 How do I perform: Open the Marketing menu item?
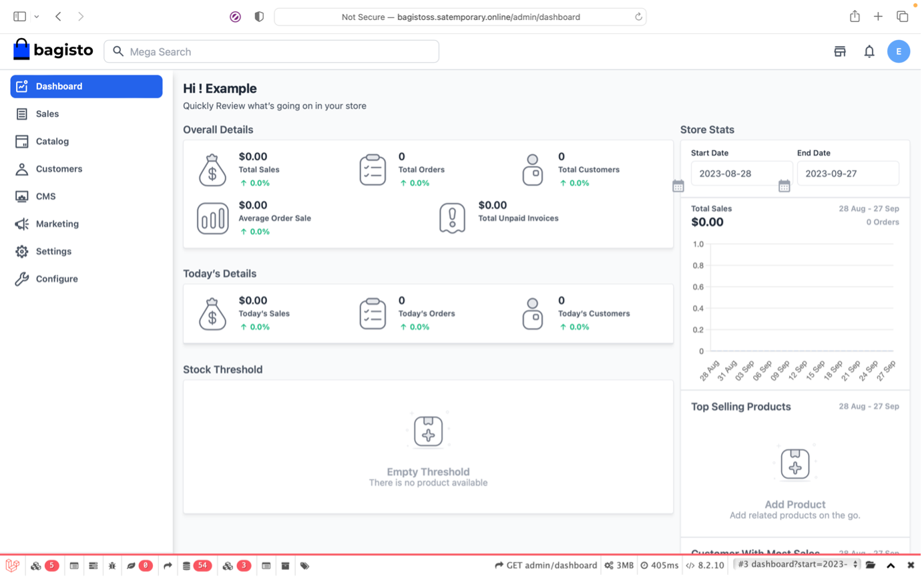pyautogui.click(x=86, y=224)
